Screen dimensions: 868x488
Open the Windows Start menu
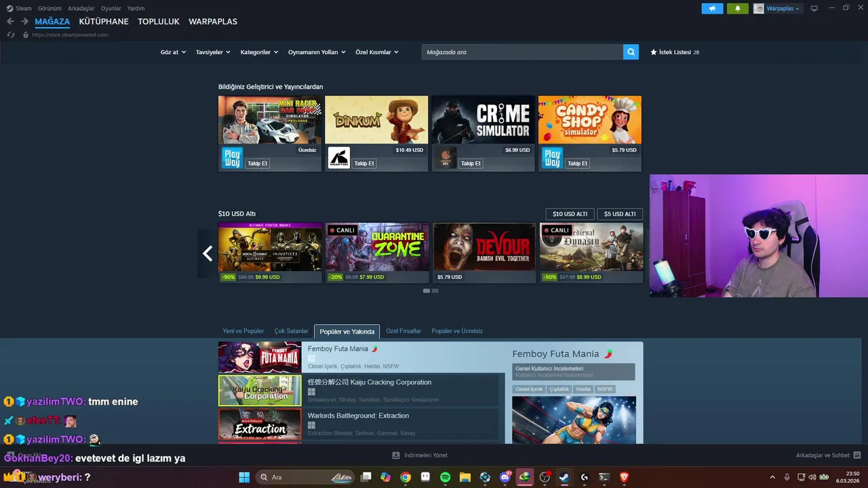[244, 477]
